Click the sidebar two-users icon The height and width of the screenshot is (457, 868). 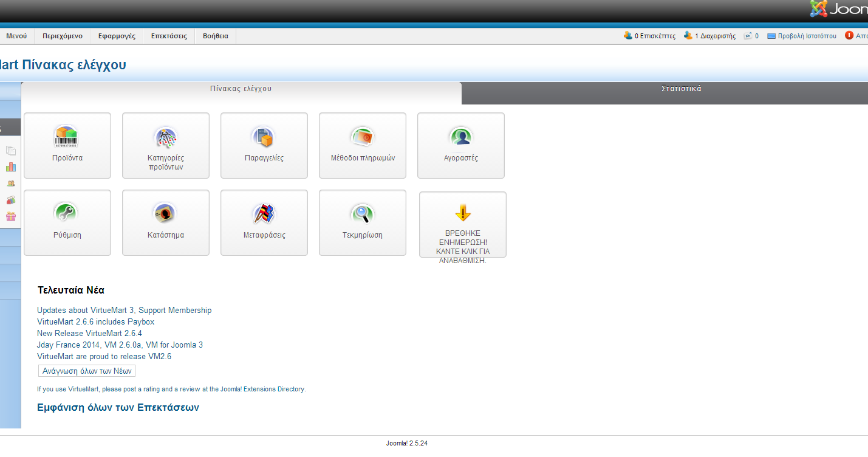pyautogui.click(x=11, y=184)
